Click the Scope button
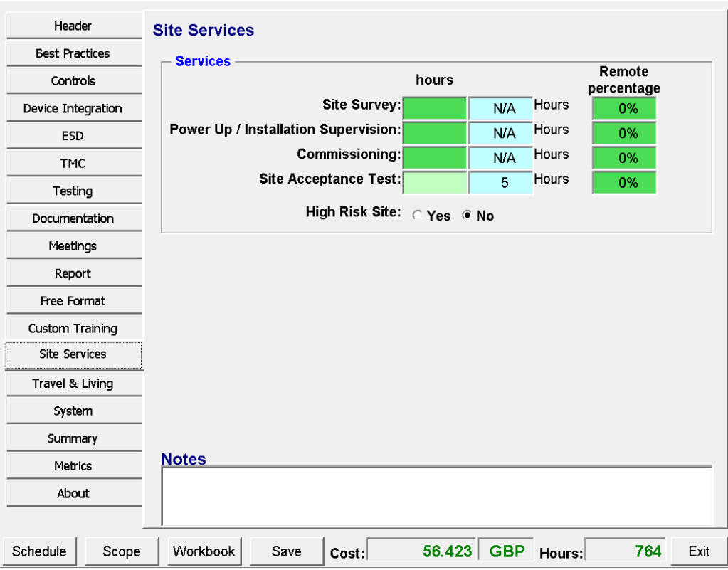 point(122,551)
